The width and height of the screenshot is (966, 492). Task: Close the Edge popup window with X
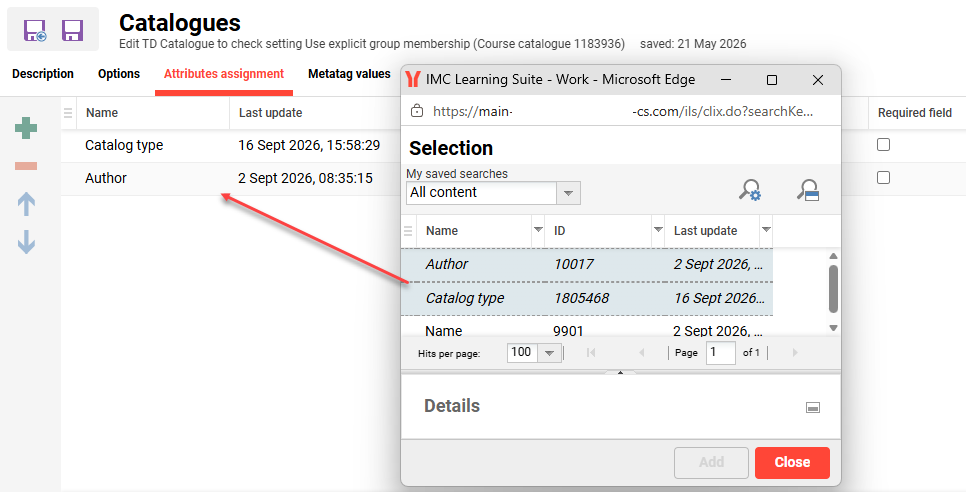(x=818, y=80)
